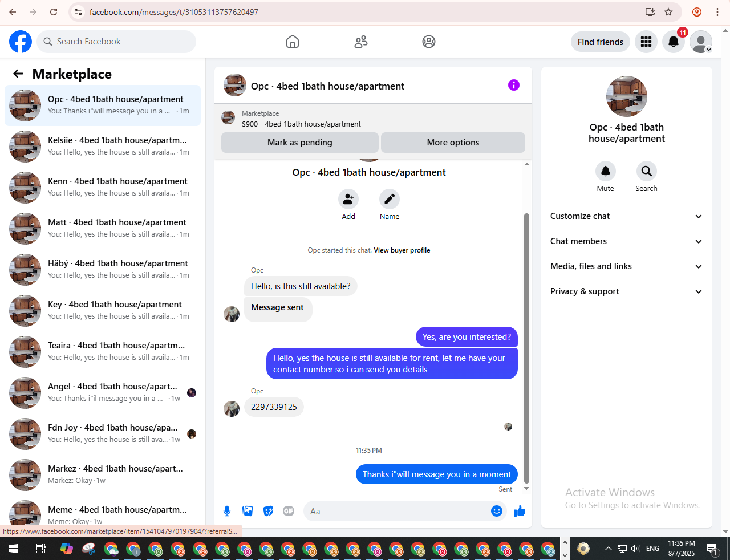Open Task View on the taskbar
This screenshot has width=730, height=560.
[40, 549]
